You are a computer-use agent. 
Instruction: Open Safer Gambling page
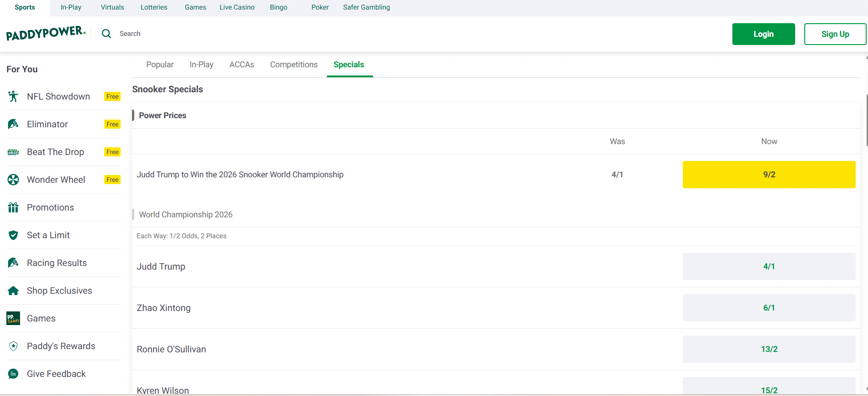366,7
